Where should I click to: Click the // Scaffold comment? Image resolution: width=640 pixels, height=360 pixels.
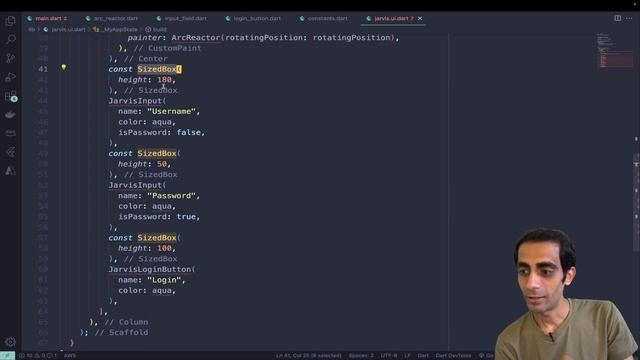click(x=122, y=332)
